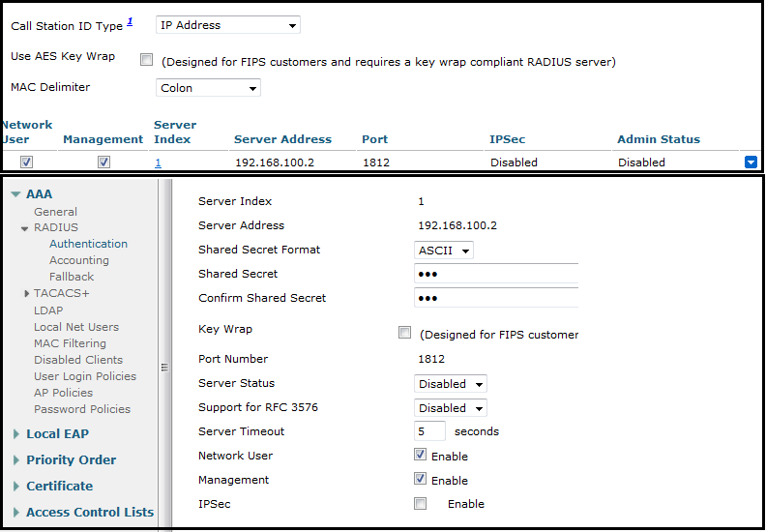Viewport: 766px width, 532px height.
Task: Toggle the Key Wrap checkbox
Action: point(404,333)
